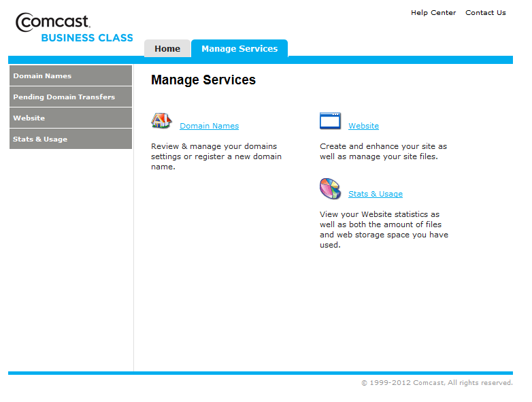Follow the Stats & Usage hyperlink
The image size is (532, 402).
(376, 194)
